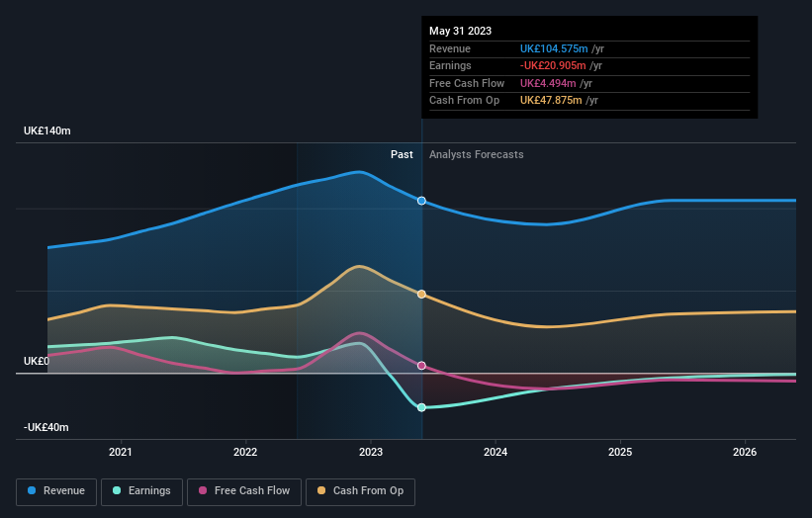Click the 2023 x-axis label
This screenshot has width=812, height=518.
click(371, 452)
